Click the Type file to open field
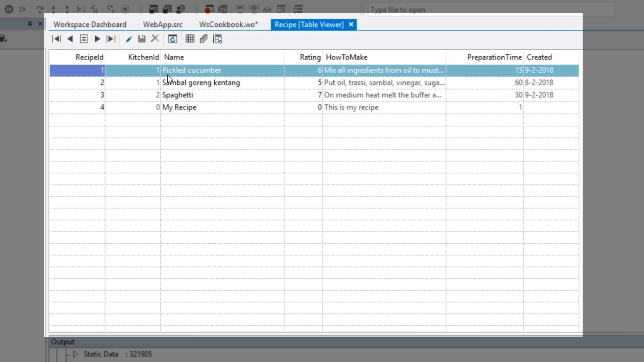 (490, 10)
